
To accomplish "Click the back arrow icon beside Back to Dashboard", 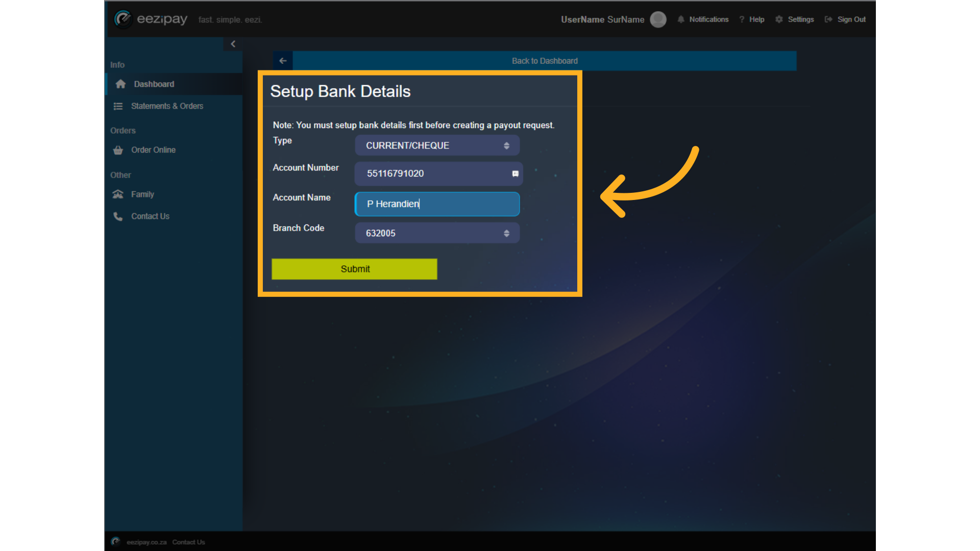I will (x=283, y=61).
